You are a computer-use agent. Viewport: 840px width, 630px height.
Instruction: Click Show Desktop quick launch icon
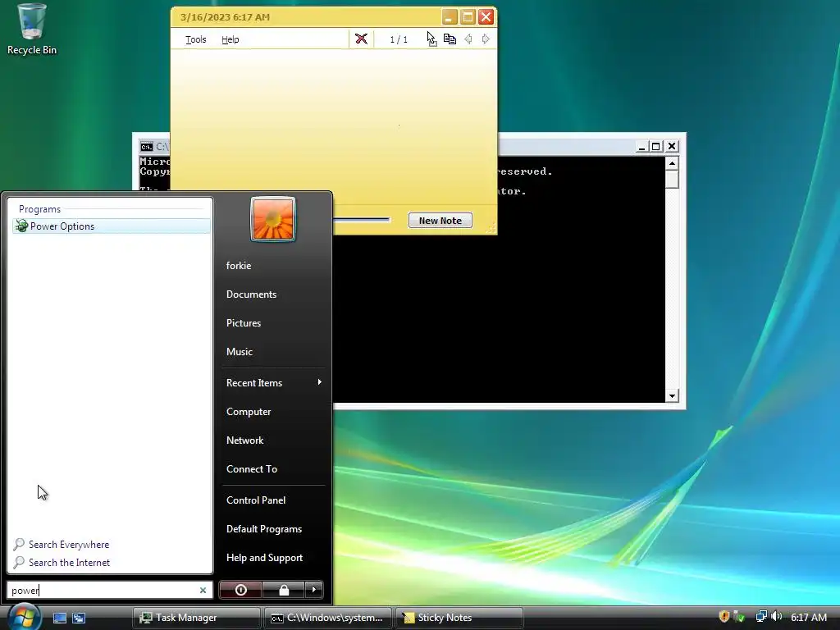pos(59,618)
